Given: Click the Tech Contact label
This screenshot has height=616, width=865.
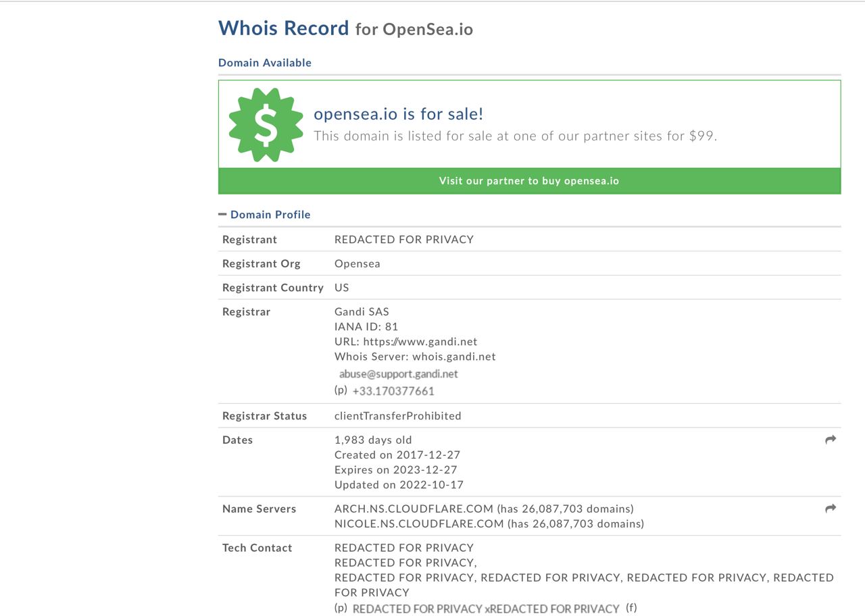Looking at the screenshot, I should tap(257, 548).
